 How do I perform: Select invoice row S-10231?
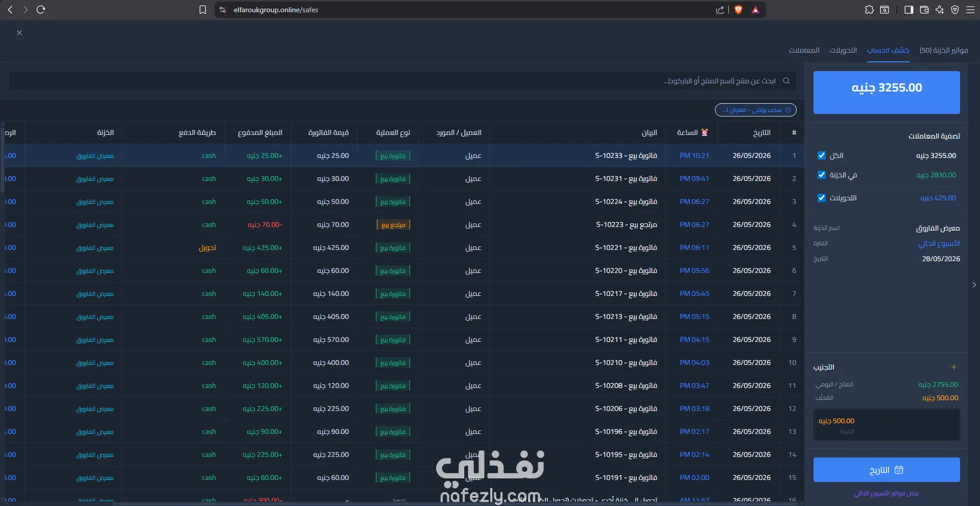[x=402, y=178]
